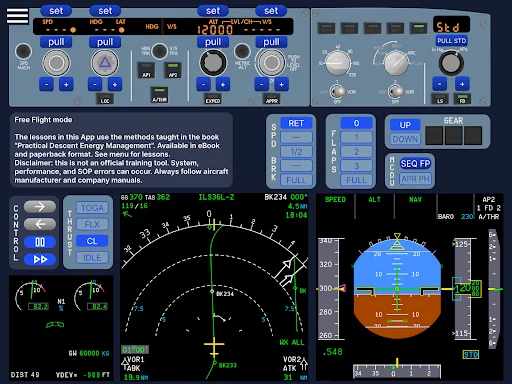Select IDLE thrust
This screenshot has height=384, width=512.
click(92, 258)
